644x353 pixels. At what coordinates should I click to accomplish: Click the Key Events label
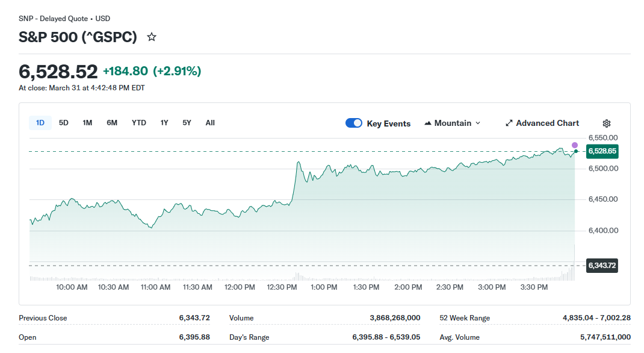click(389, 123)
